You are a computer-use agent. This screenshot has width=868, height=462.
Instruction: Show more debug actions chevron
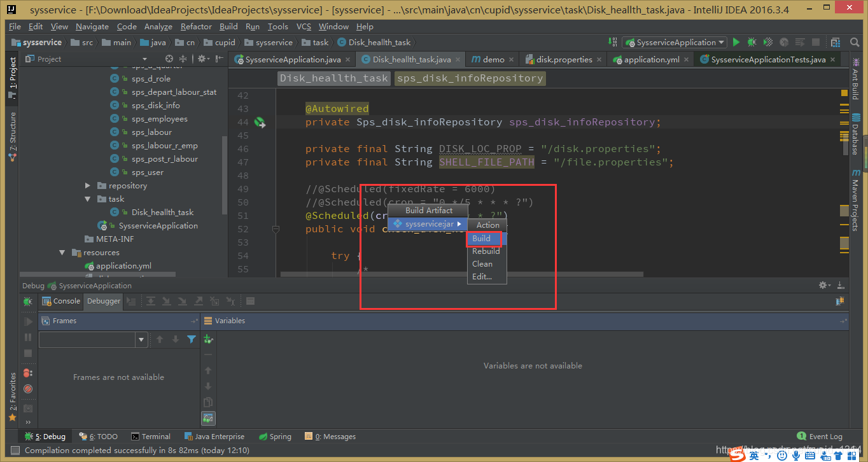pos(28,423)
